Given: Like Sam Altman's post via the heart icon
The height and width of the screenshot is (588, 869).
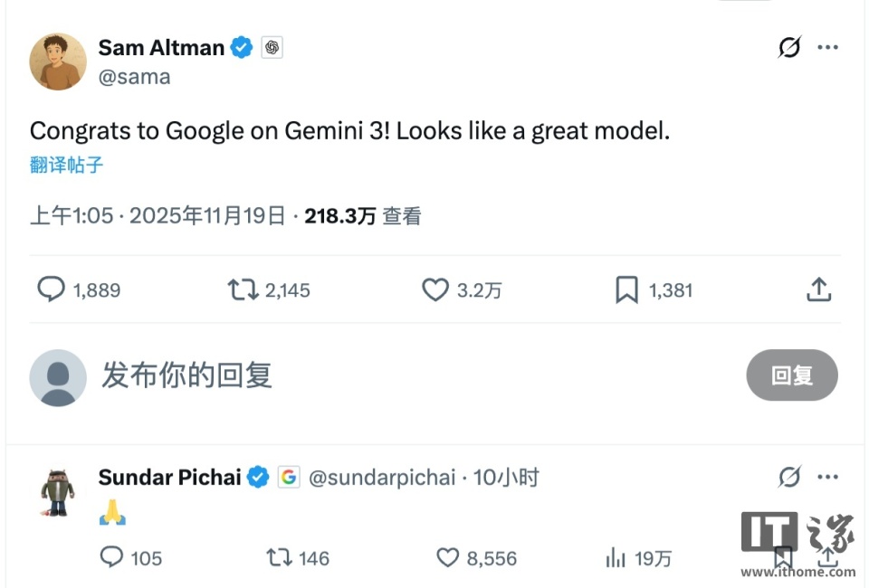Looking at the screenshot, I should (435, 289).
